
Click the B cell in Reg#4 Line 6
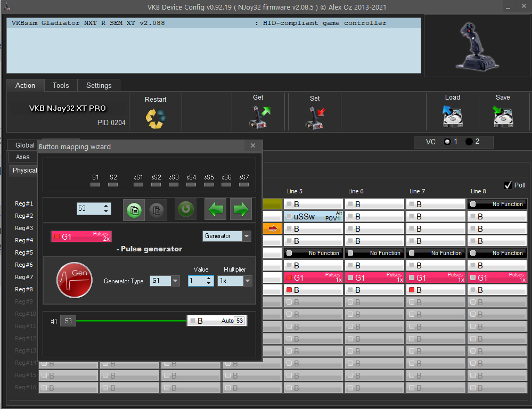point(374,241)
